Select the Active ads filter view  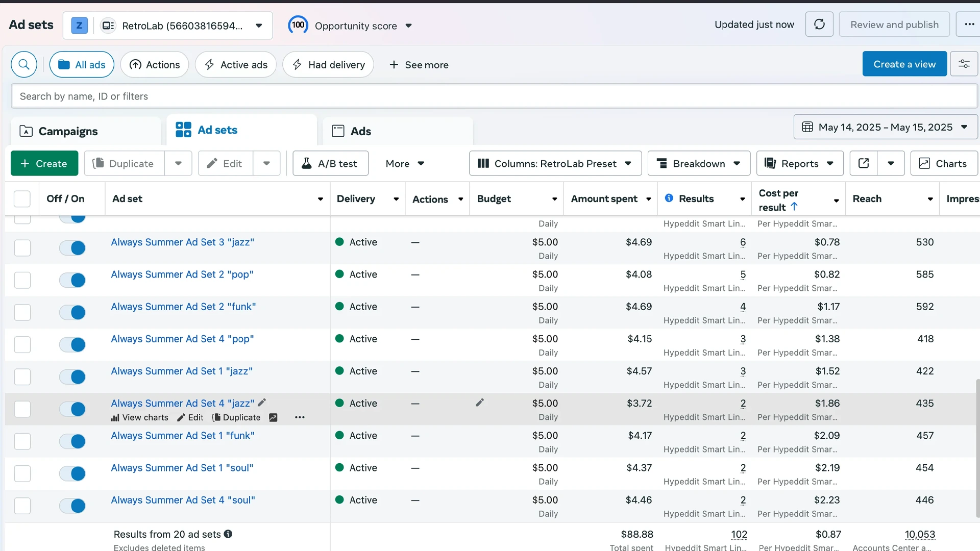(x=236, y=64)
